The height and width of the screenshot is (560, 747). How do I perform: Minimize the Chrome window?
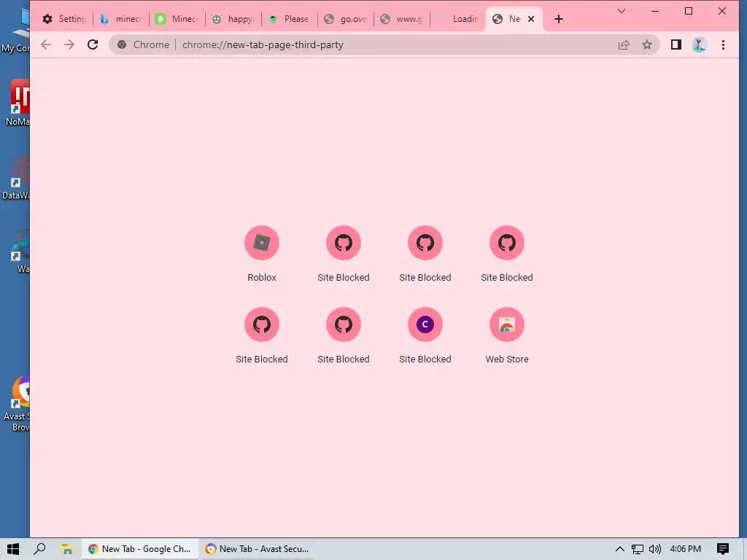tap(655, 11)
